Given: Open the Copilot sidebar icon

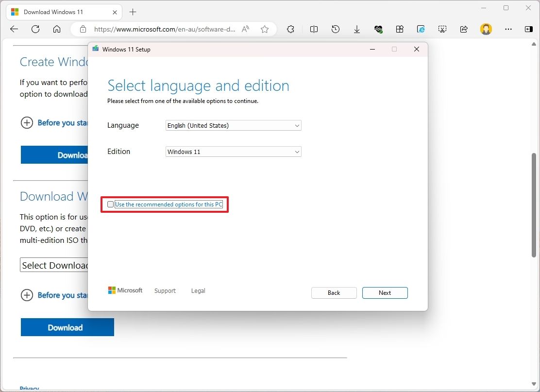Looking at the screenshot, I should [x=528, y=29].
